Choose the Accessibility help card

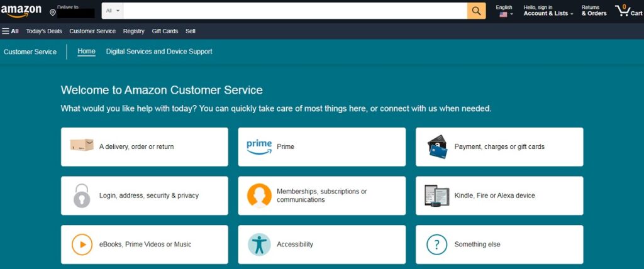tap(322, 244)
